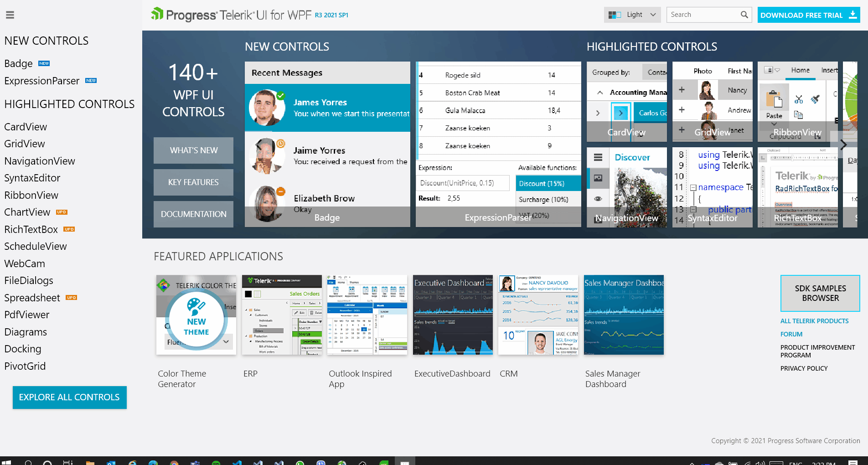Open the Light theme dropdown

[x=632, y=15]
